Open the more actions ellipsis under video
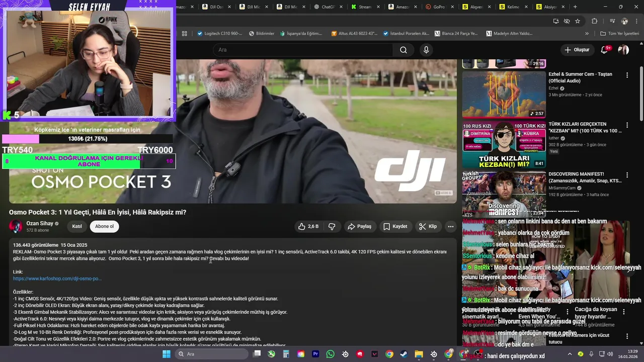Screen dimensions: 644x362 451,227
